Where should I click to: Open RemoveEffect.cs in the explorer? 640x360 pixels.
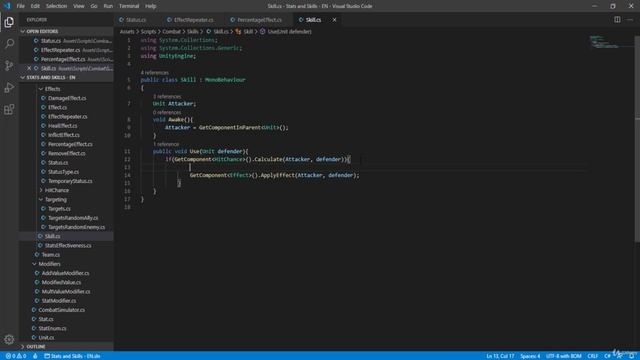pos(67,153)
